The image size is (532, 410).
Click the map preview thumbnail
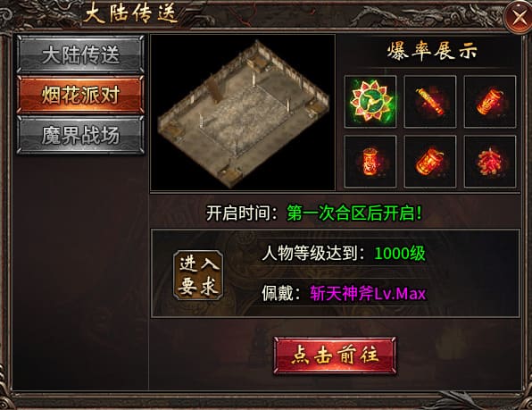pos(243,113)
